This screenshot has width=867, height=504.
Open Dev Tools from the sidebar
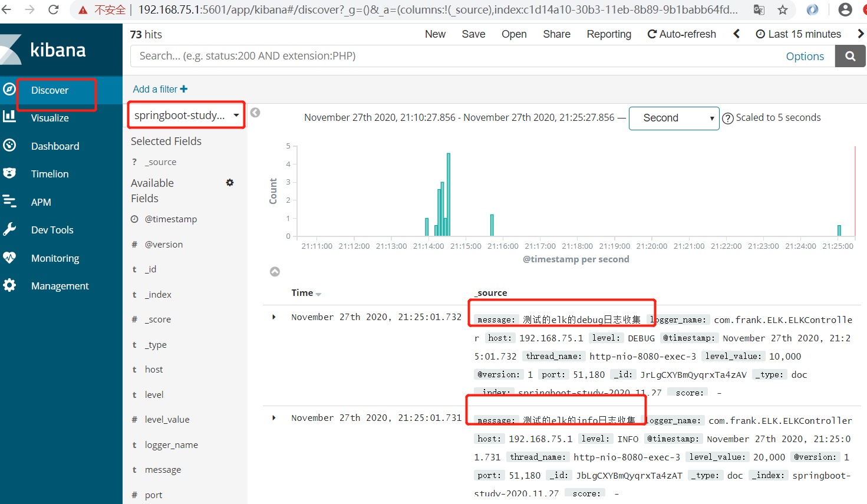pos(52,229)
